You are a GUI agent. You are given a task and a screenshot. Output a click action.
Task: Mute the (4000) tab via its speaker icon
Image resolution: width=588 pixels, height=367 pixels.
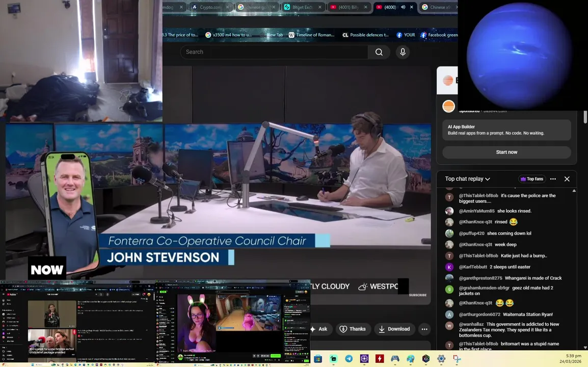(x=403, y=7)
